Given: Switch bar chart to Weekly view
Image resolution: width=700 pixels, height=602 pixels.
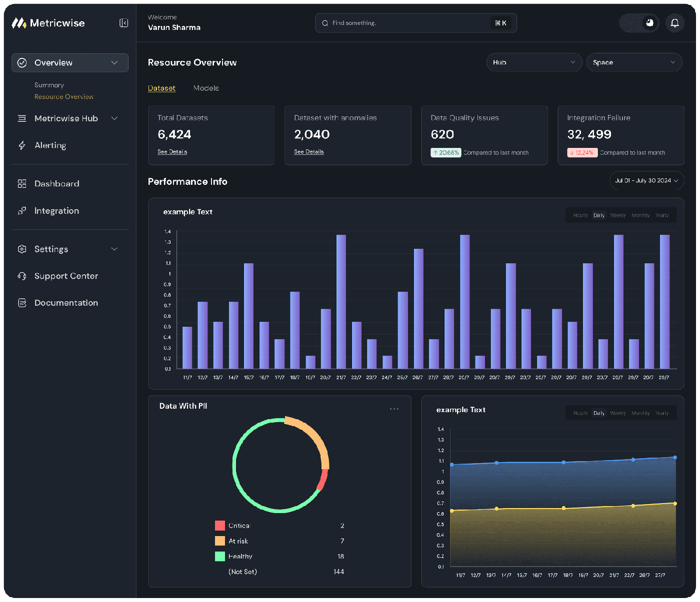Looking at the screenshot, I should tap(618, 215).
